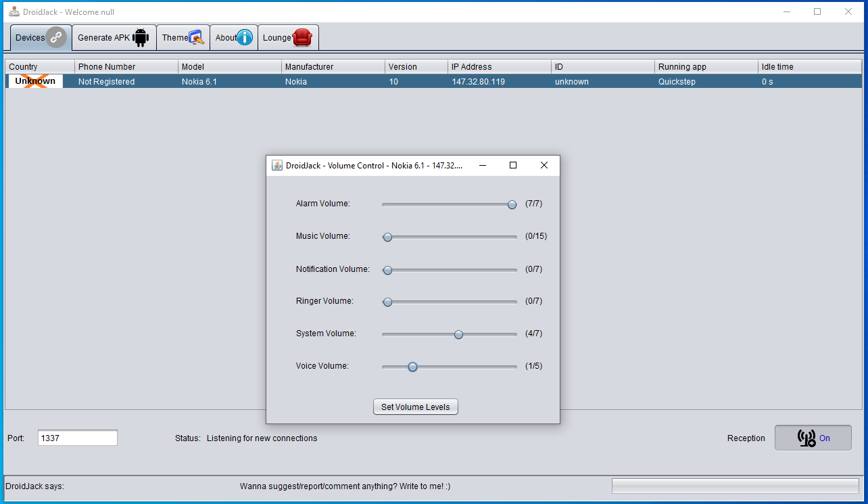Click the Model column header
The width and height of the screenshot is (868, 504).
tap(230, 66)
